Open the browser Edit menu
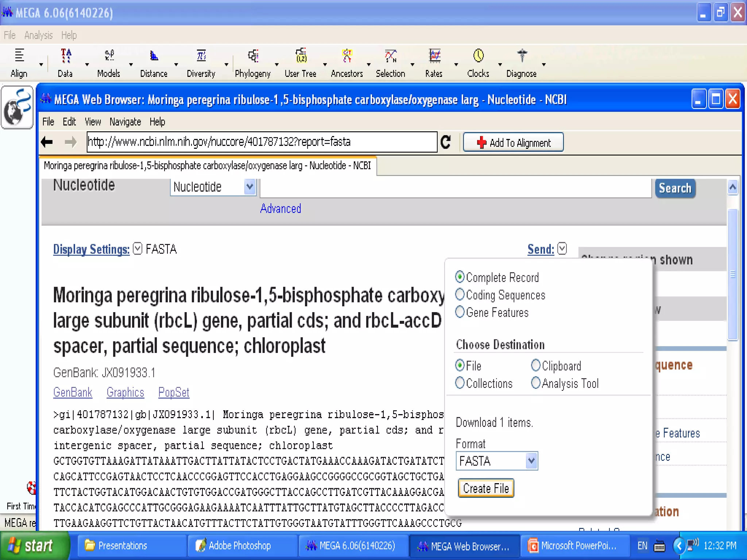 tap(69, 122)
